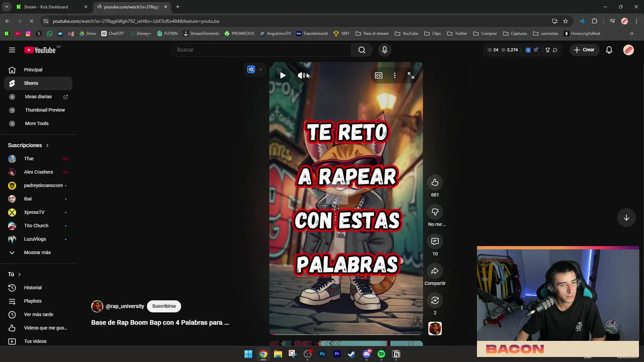Open the Alex Crashers channel
644x362 pixels.
38,172
